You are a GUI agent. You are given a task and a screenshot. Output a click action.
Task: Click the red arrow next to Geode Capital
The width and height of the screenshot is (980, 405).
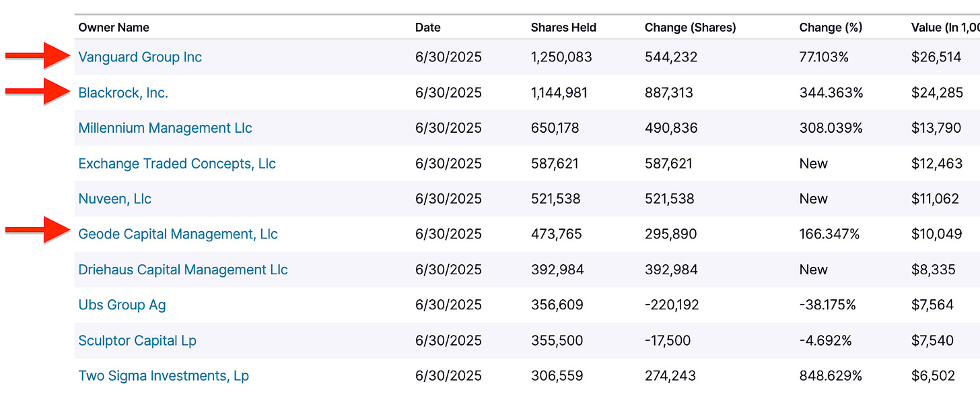[37, 230]
